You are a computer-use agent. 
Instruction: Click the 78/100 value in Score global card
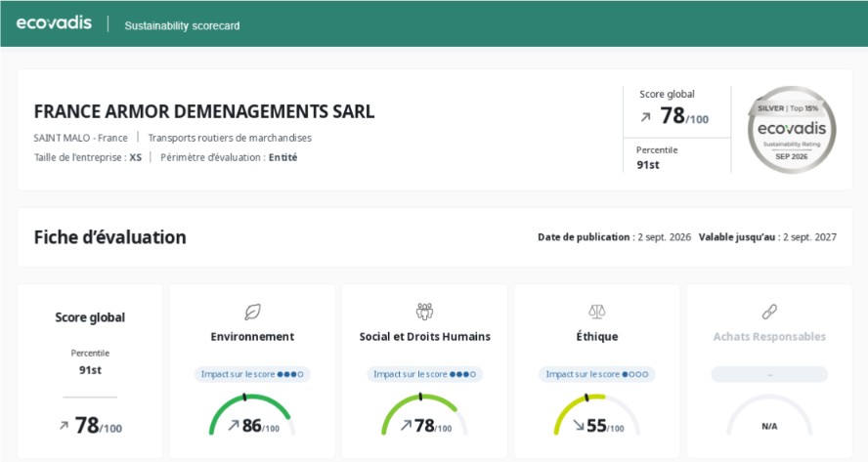click(x=99, y=426)
